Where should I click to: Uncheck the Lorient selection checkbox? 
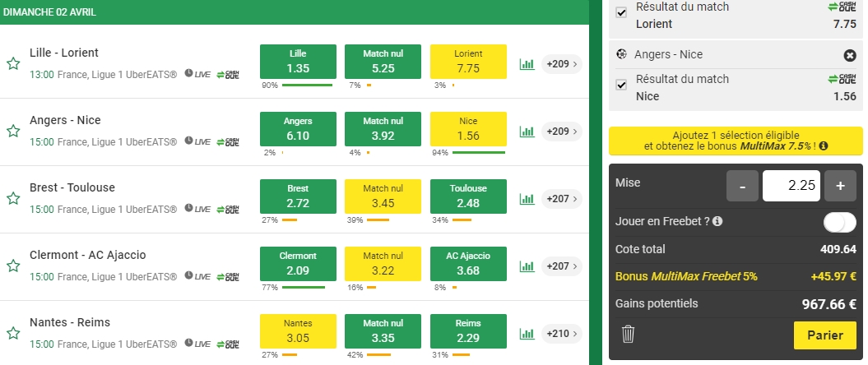[622, 14]
